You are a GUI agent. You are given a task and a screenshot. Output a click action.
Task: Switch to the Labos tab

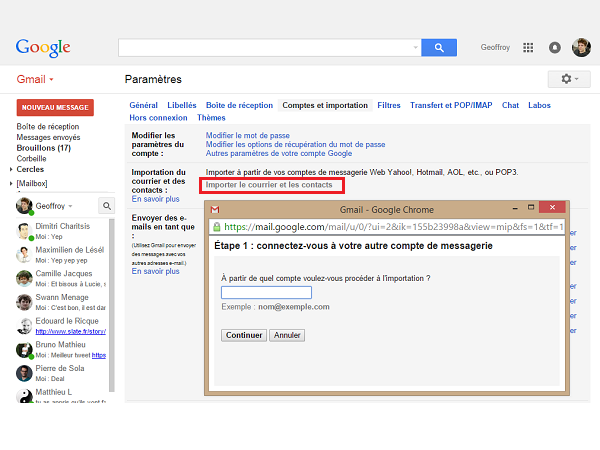539,105
